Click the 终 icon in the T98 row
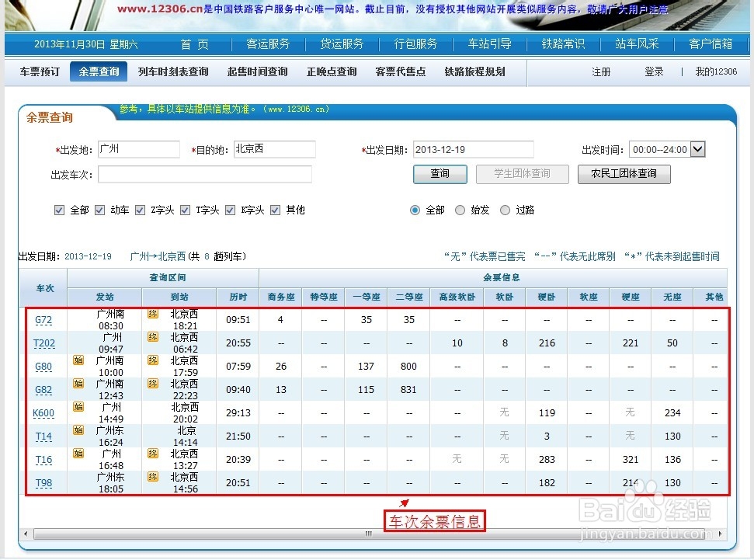The width and height of the screenshot is (754, 560). [153, 476]
